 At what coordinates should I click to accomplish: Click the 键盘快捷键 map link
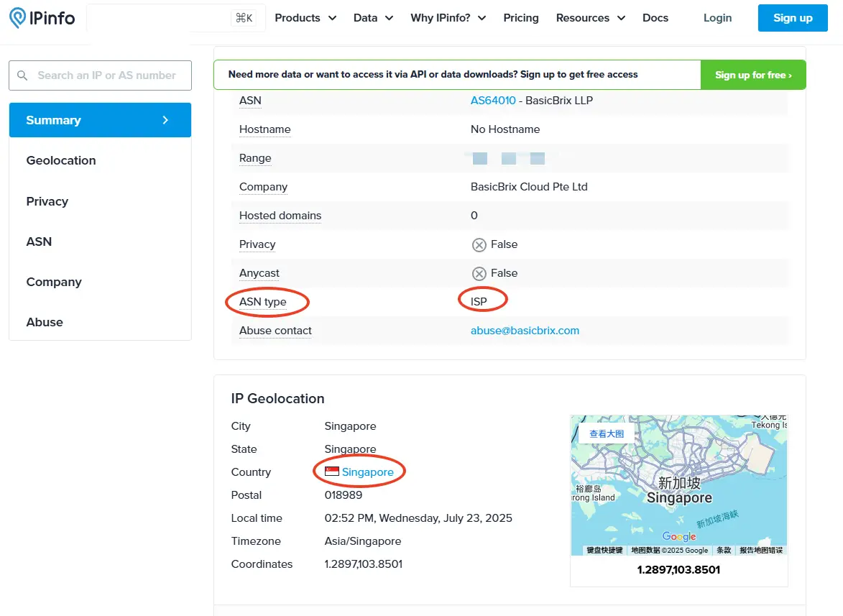604,550
